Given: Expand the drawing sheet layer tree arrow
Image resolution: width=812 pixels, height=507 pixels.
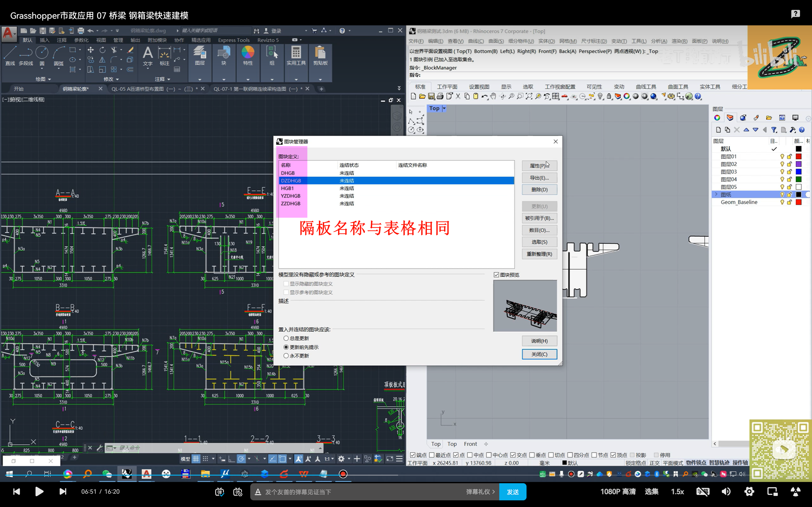Looking at the screenshot, I should [x=716, y=195].
